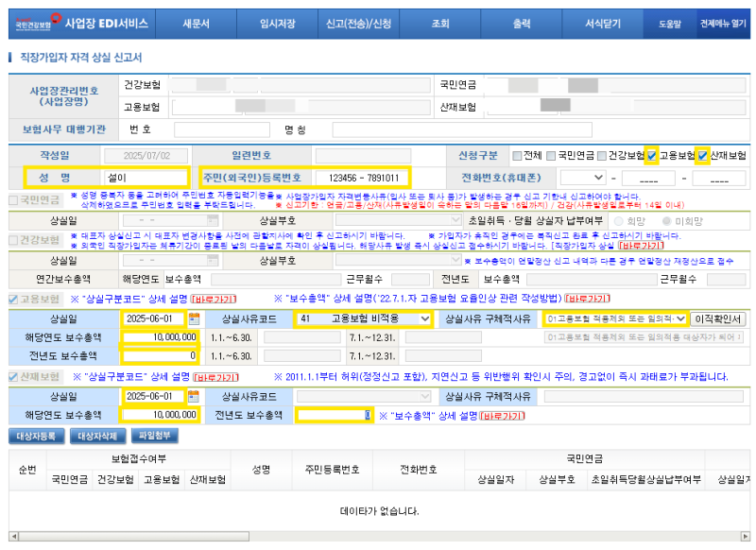Click the 주민등록번호 column header in the table
The height and width of the screenshot is (550, 756).
[x=333, y=470]
